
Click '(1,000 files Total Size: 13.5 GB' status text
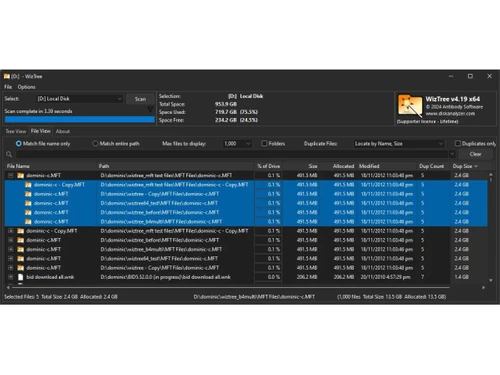click(x=369, y=297)
